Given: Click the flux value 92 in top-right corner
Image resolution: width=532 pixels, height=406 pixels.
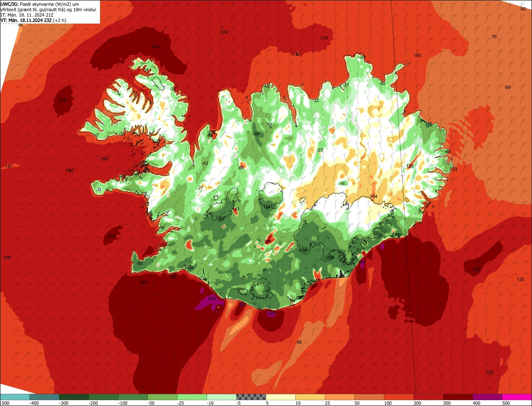Looking at the screenshot, I should (x=523, y=8).
